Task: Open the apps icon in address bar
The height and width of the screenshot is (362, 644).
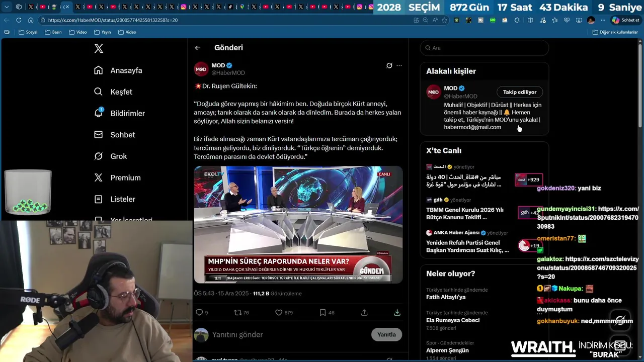Action: pyautogui.click(x=416, y=20)
